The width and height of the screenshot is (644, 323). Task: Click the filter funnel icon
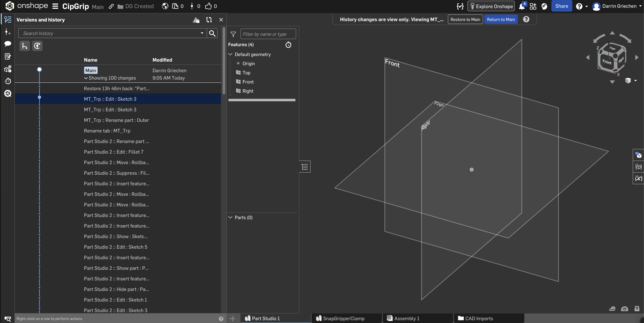[x=233, y=34]
